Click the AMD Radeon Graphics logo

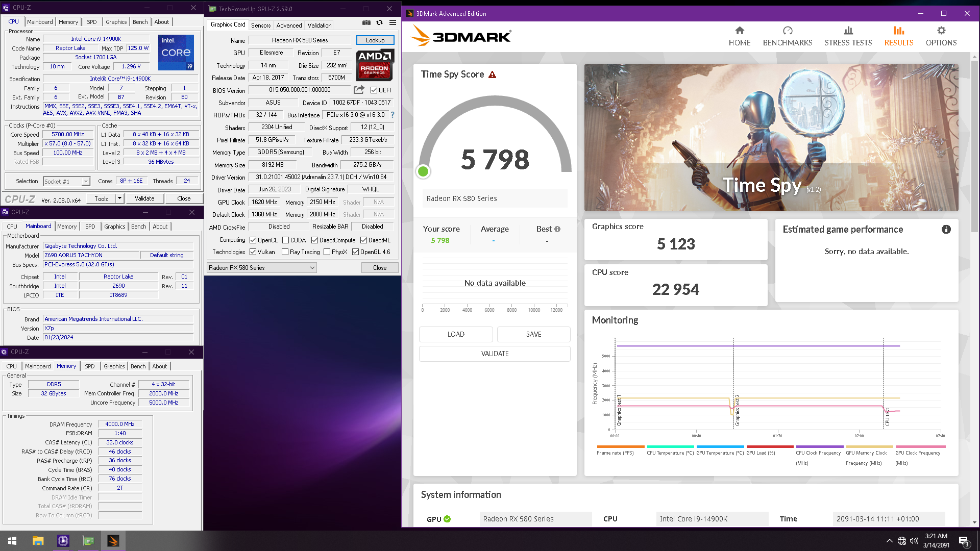coord(374,65)
